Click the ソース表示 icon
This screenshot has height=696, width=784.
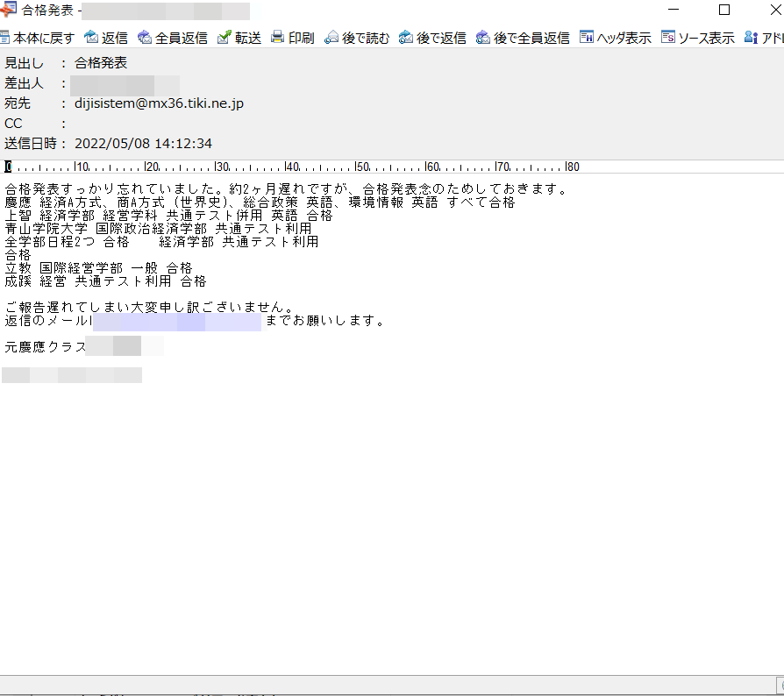click(668, 37)
